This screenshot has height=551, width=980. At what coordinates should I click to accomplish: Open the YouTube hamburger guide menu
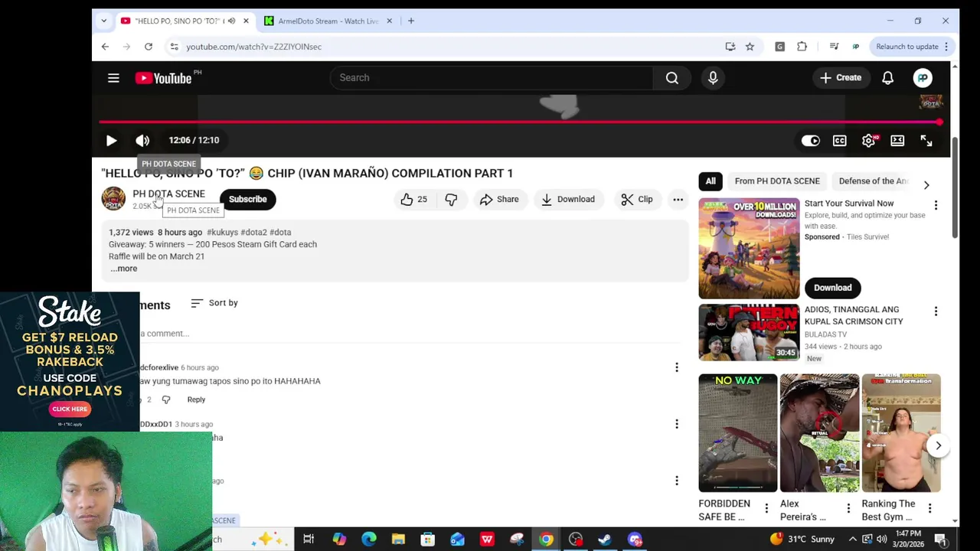(113, 77)
